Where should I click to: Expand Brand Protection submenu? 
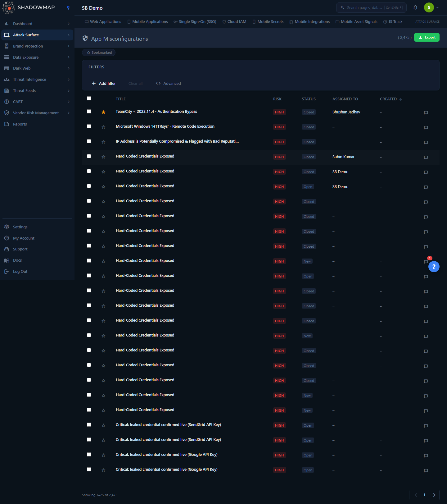pos(69,46)
